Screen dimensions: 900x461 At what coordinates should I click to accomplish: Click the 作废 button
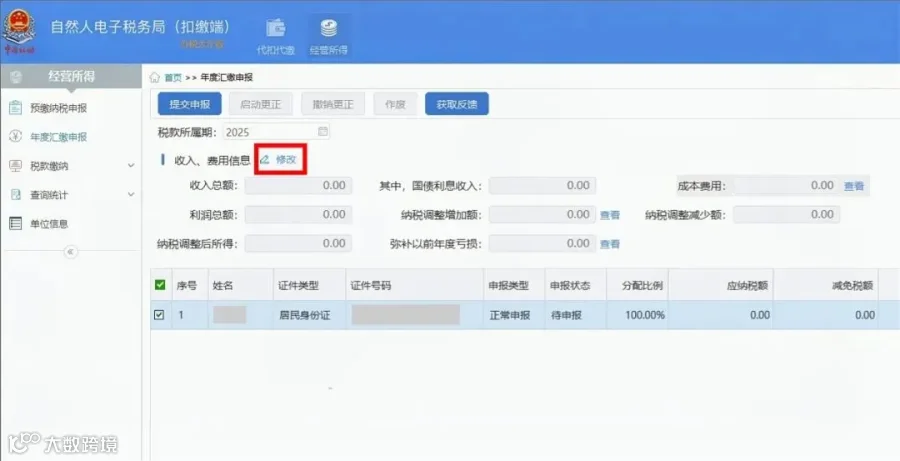click(395, 104)
